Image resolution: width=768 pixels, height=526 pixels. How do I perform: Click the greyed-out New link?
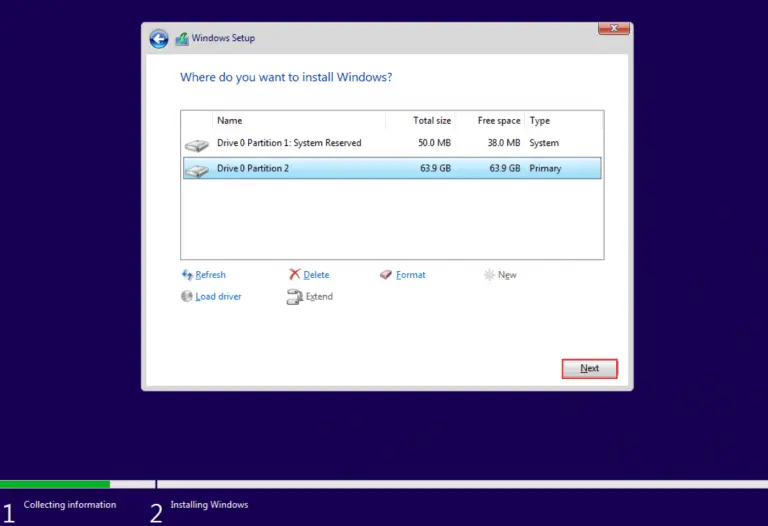coord(507,275)
